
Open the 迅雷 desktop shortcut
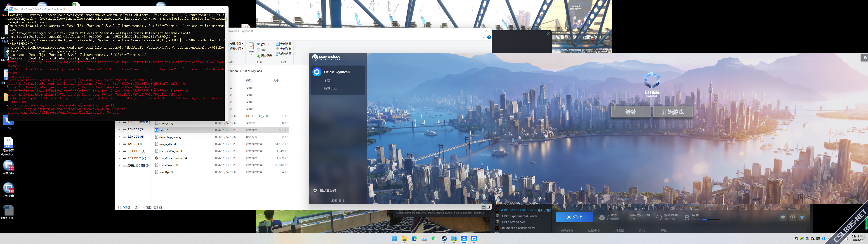pyautogui.click(x=8, y=122)
